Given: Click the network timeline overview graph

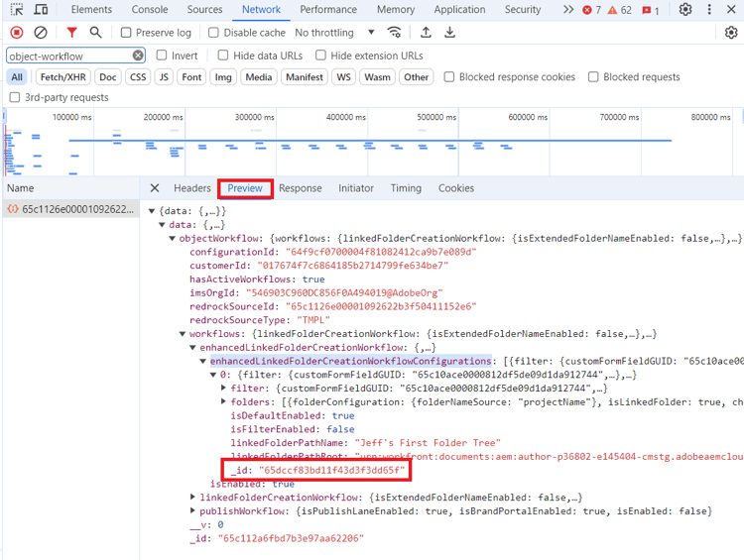Looking at the screenshot, I should tap(397, 147).
